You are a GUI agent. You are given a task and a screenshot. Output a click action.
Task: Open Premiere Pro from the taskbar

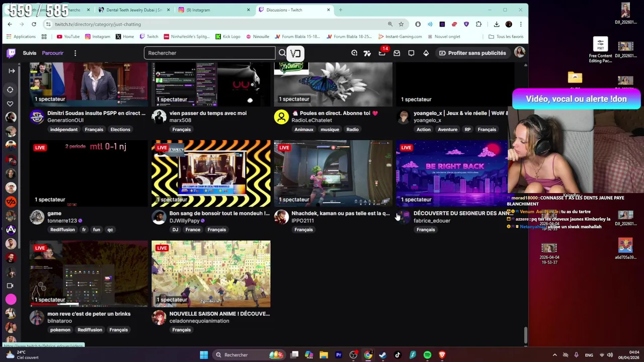click(339, 355)
